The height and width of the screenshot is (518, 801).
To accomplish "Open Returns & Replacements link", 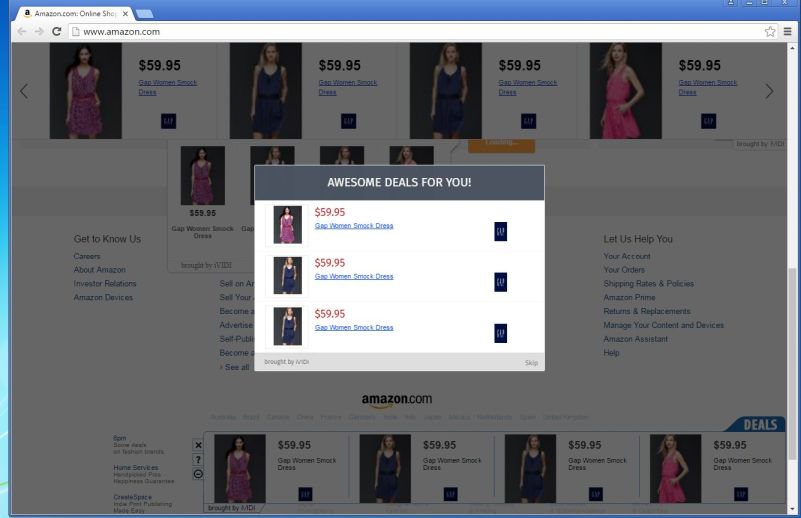I will (647, 311).
